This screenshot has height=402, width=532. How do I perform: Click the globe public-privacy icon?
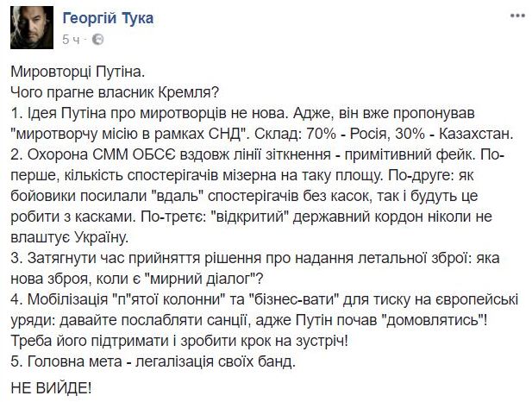(98, 40)
